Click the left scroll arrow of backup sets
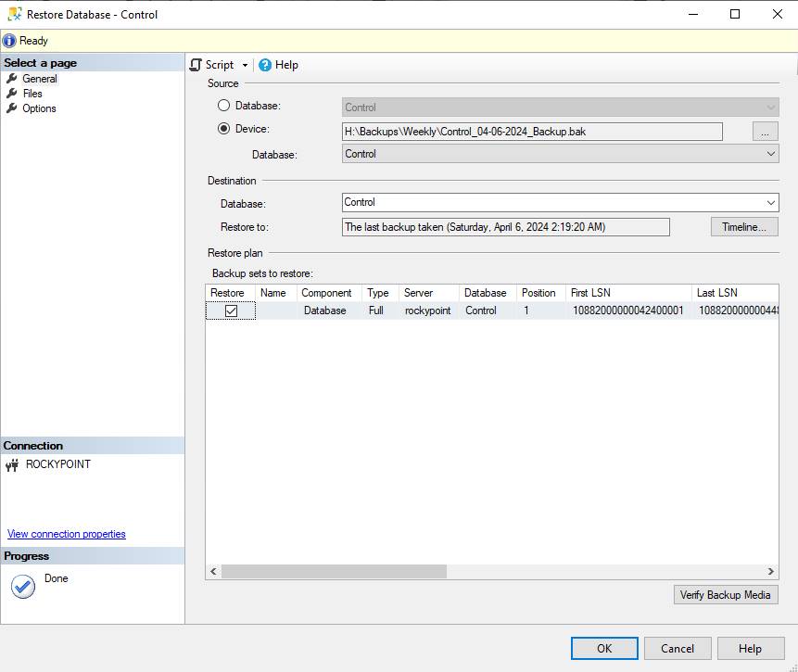Image resolution: width=798 pixels, height=672 pixels. pyautogui.click(x=213, y=571)
